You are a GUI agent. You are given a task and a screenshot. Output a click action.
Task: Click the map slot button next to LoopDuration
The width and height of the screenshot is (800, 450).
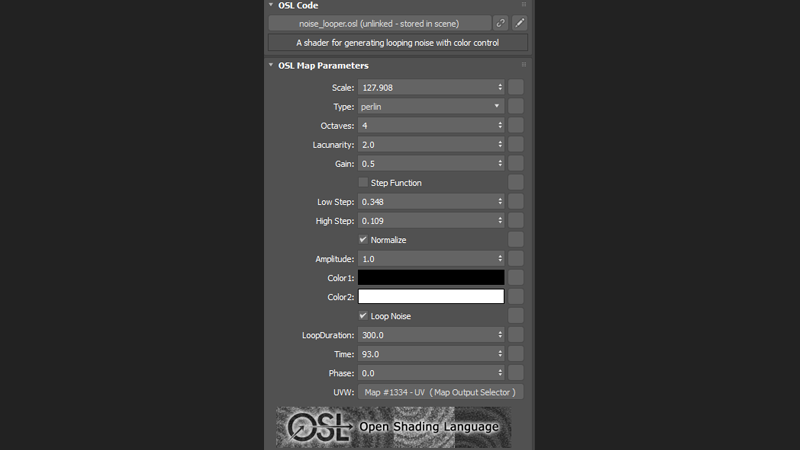[x=515, y=335]
